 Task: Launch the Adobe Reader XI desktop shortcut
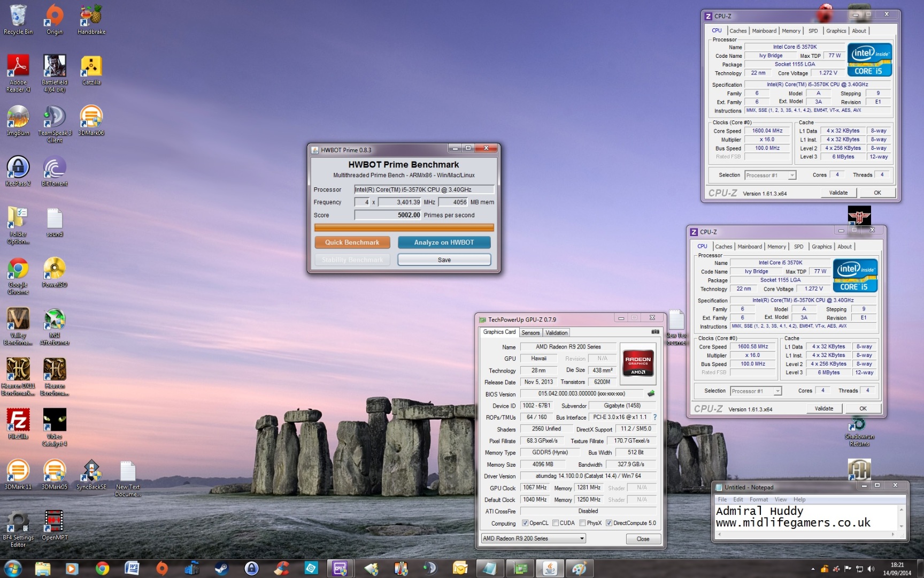point(18,74)
